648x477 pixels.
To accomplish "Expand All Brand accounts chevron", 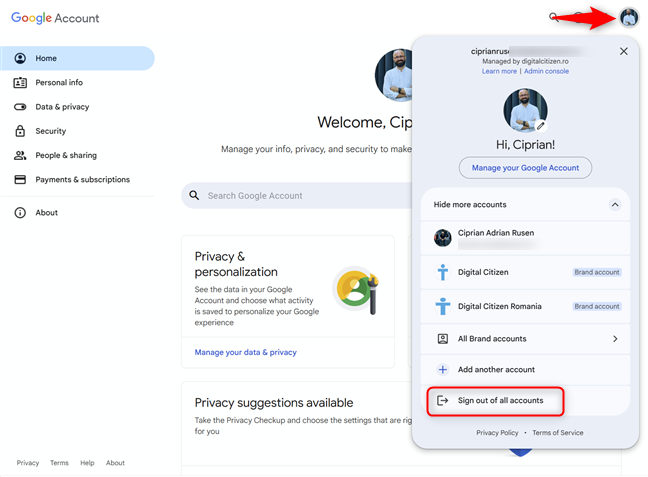I will [614, 339].
